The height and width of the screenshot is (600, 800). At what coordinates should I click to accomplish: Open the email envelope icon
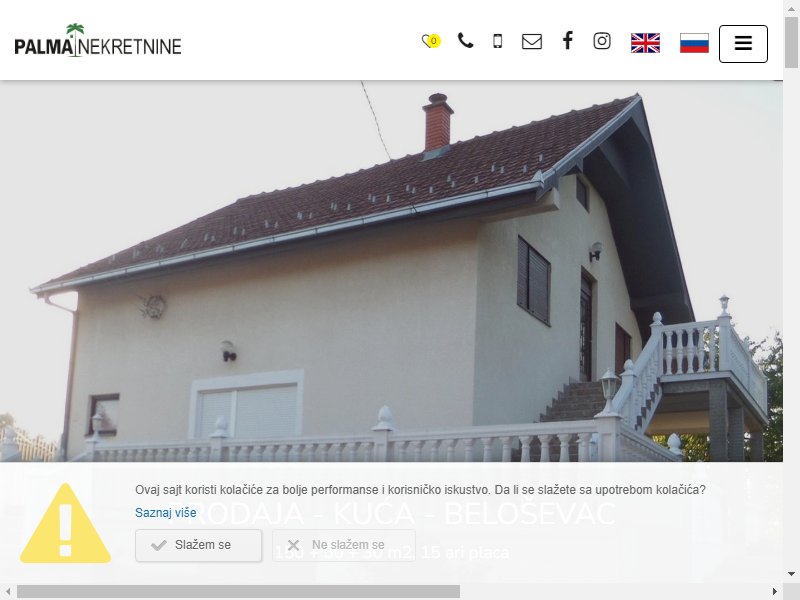pos(532,41)
